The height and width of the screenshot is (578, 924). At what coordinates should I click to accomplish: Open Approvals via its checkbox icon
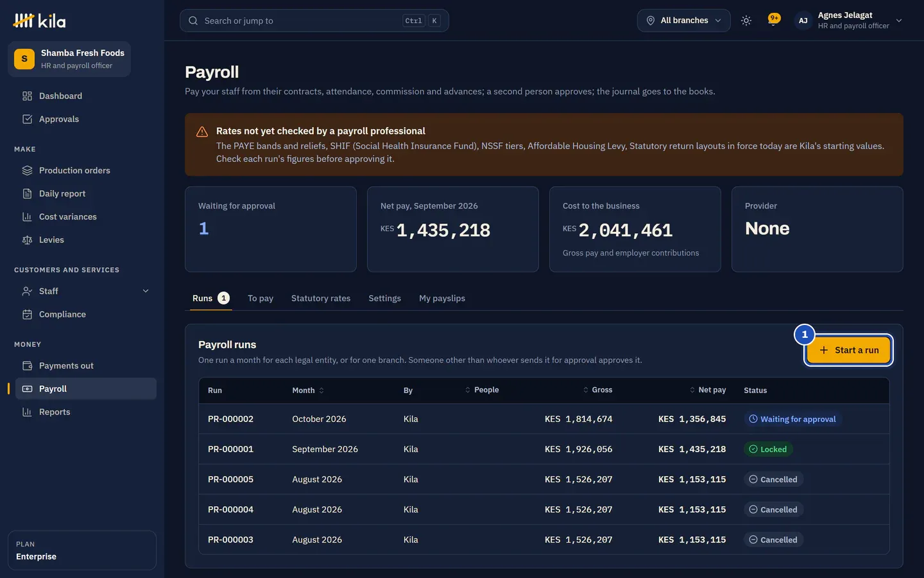tap(27, 119)
